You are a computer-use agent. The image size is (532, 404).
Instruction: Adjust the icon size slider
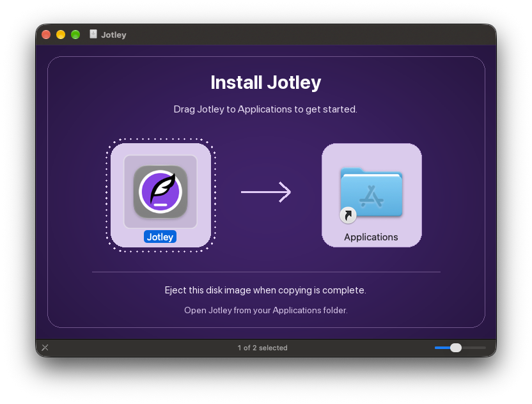tap(456, 348)
